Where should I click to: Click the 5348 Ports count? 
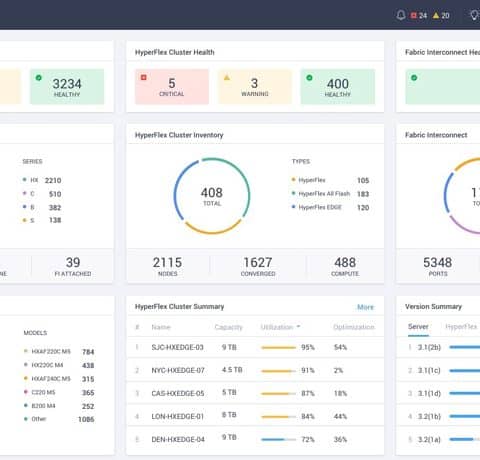[x=438, y=266]
